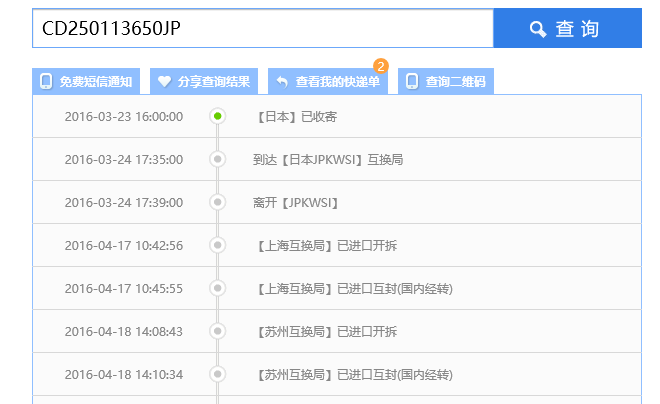660x404 pixels.
Task: Select 【上海互换局】已进口互封(国内经转) status text
Action: (x=353, y=289)
